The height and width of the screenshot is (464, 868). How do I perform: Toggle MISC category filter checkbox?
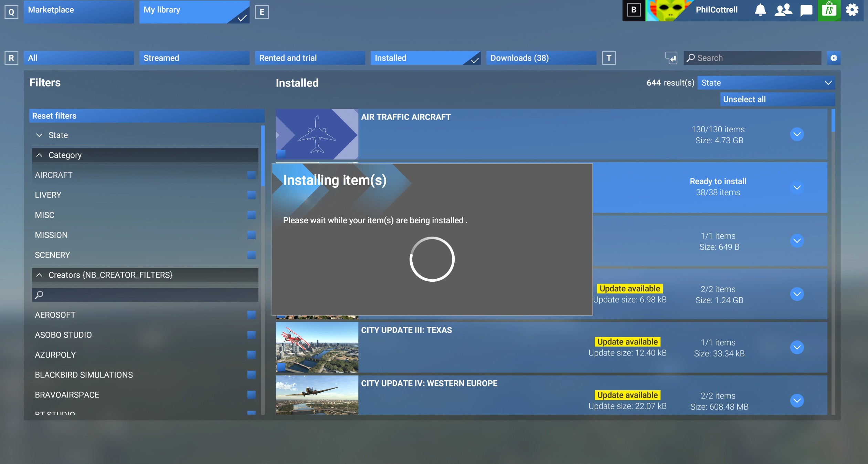(x=252, y=215)
